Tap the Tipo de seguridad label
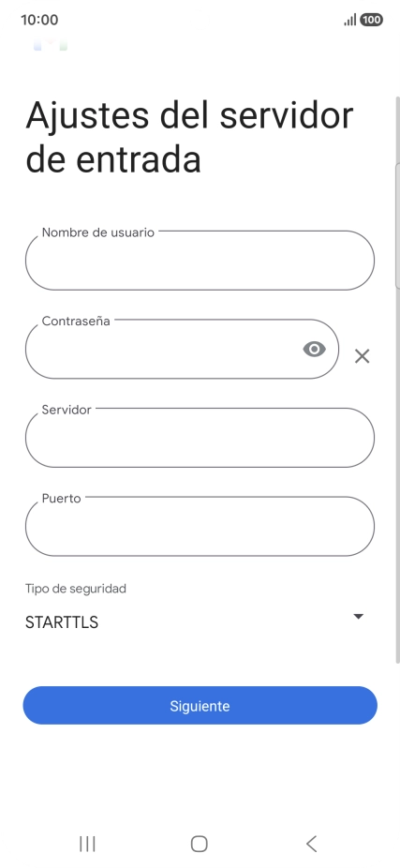Image resolution: width=400 pixels, height=868 pixels. pyautogui.click(x=76, y=589)
